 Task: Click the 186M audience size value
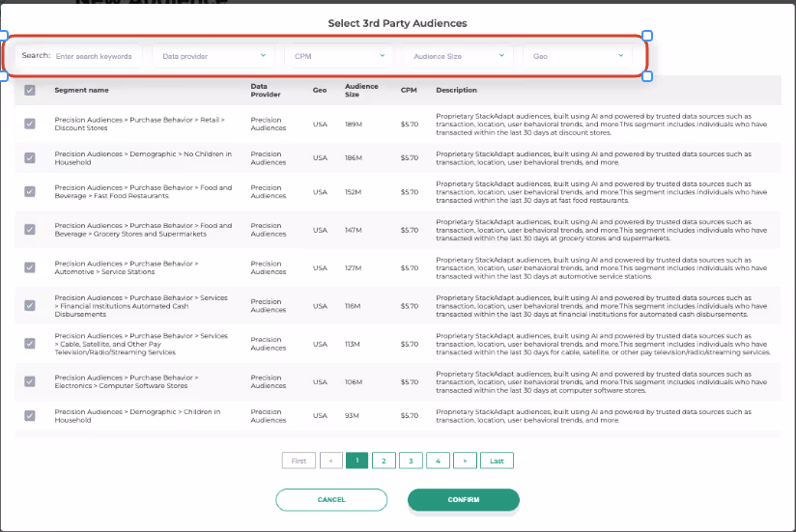pyautogui.click(x=354, y=157)
